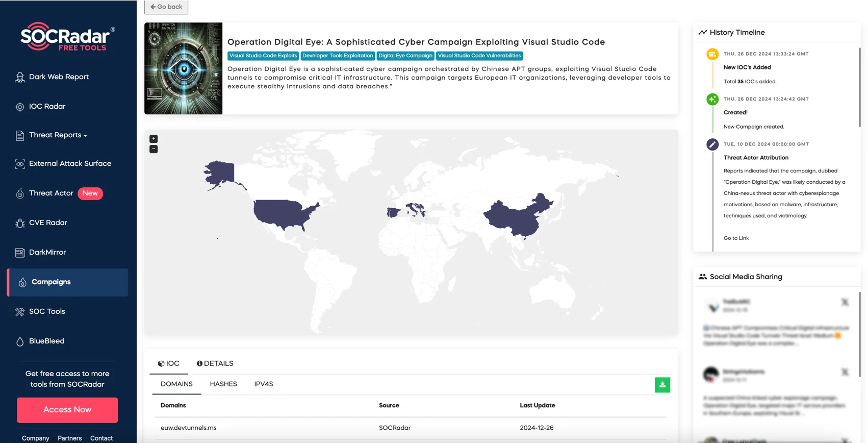Click the Source column header

click(389, 405)
